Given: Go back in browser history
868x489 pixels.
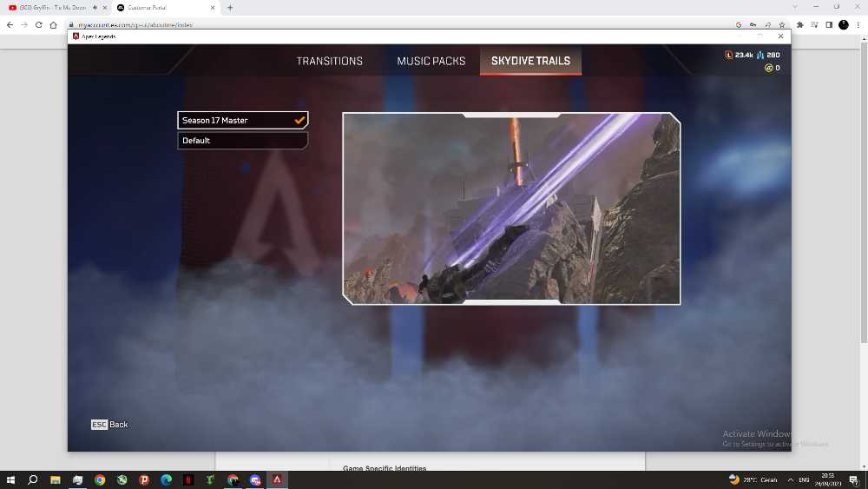Looking at the screenshot, I should click(x=10, y=25).
